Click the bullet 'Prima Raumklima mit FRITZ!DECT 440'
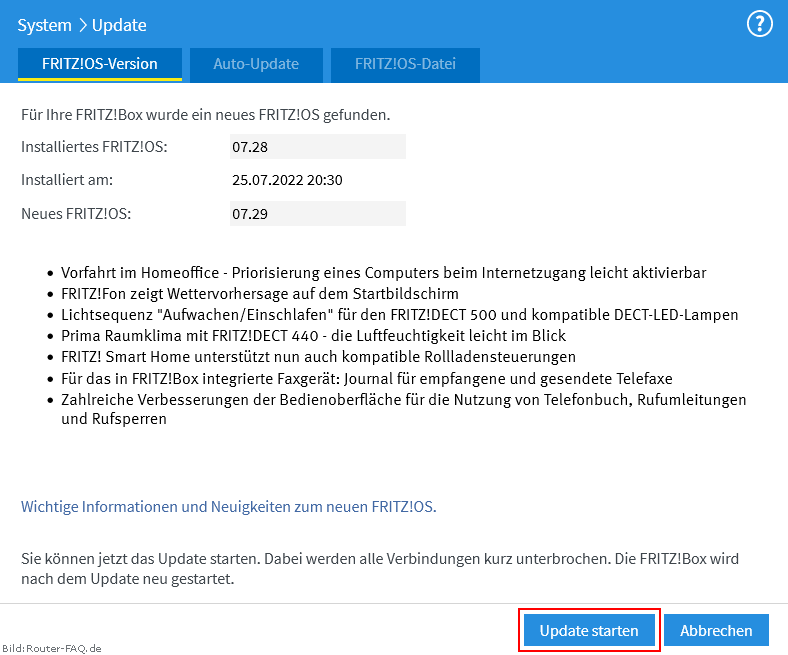 (314, 336)
